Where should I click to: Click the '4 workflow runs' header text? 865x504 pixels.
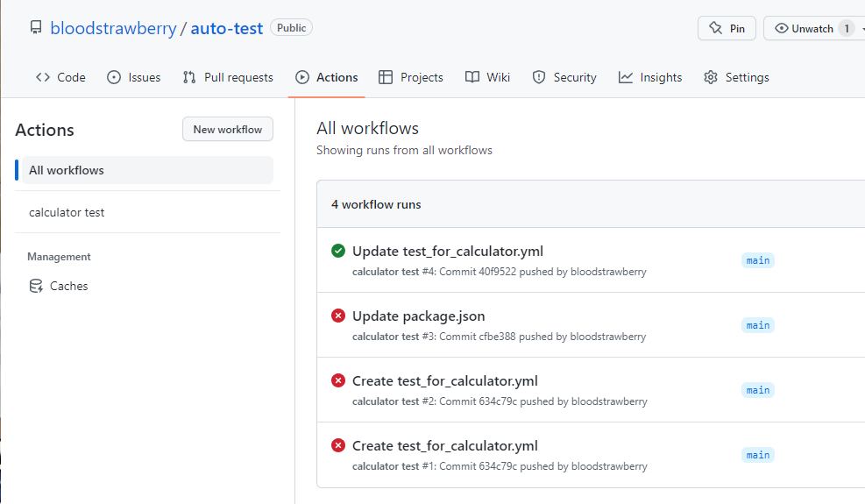(x=376, y=205)
